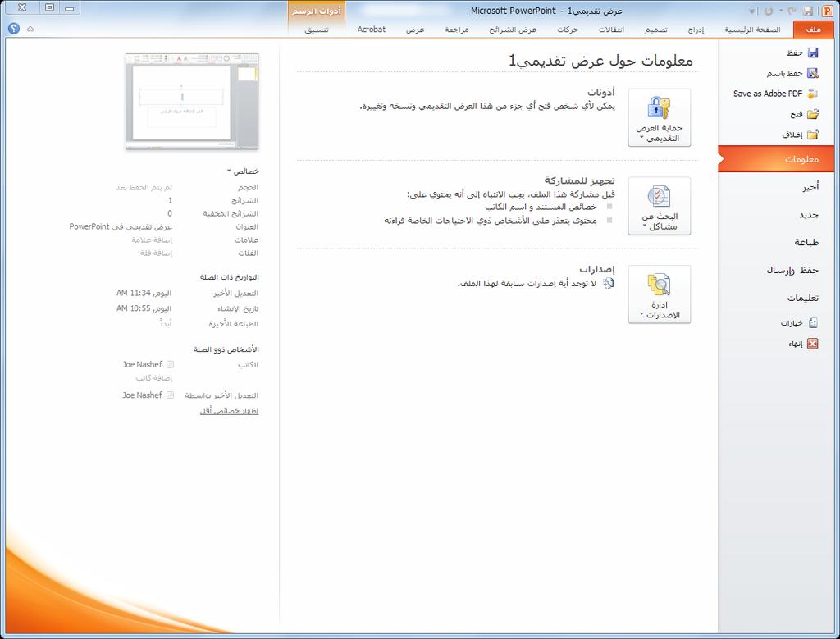Click Related People (الأشخاص ذوو الصلة) heading
This screenshot has height=639, width=840.
(x=226, y=349)
